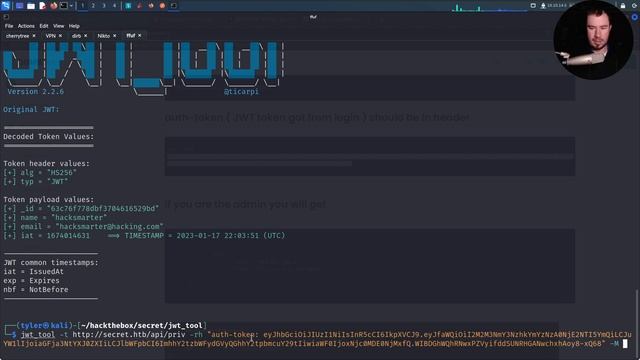Click the 'Original JWT:' line
640x360 pixels.
31,109
